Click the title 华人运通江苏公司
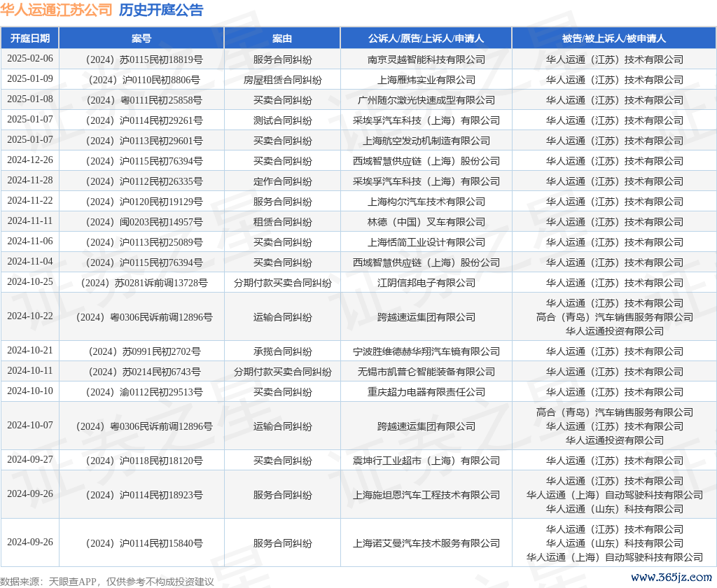This screenshot has width=717, height=588. (56, 10)
